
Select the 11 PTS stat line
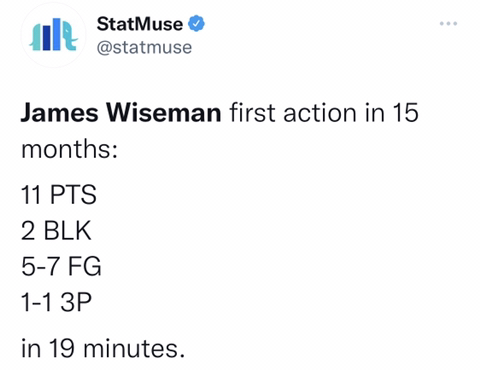coord(59,194)
